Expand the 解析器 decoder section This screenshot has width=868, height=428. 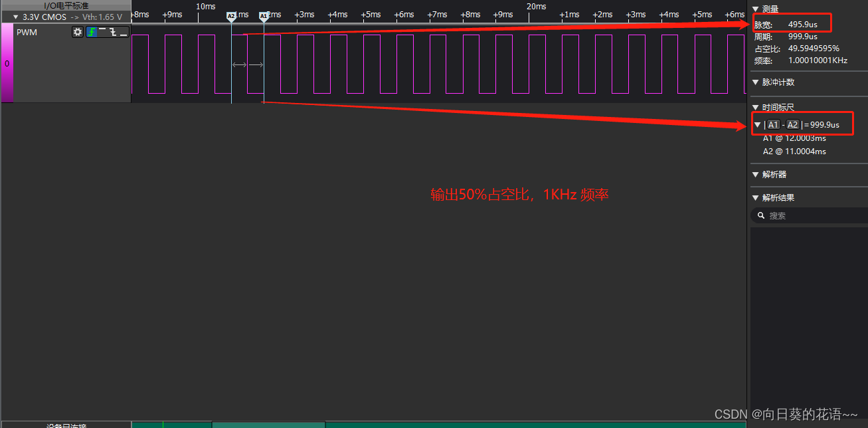point(756,174)
